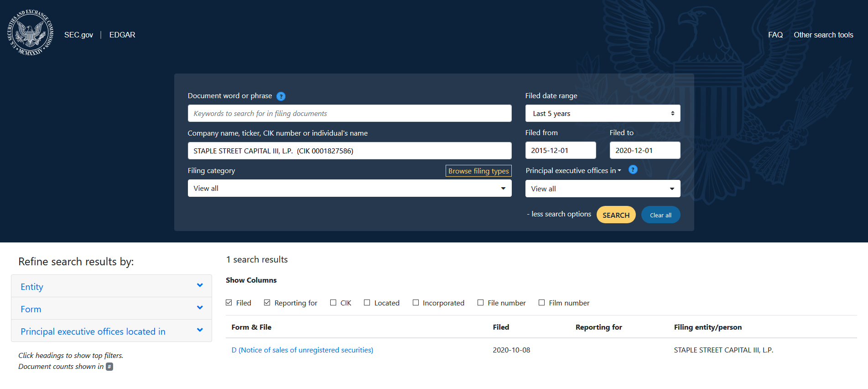Viewport: 868px width, 389px height.
Task: Select STAPLE STREET CAPITAL III, L.P. result cell
Action: point(723,350)
